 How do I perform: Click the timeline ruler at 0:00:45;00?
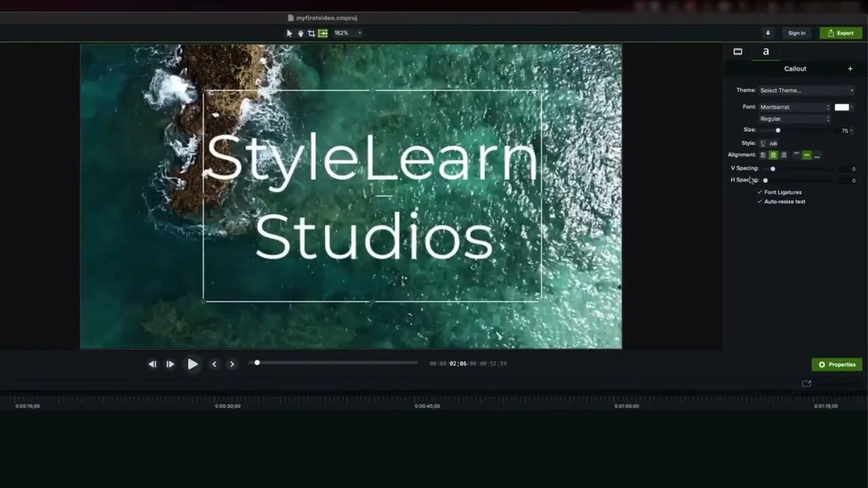point(427,406)
